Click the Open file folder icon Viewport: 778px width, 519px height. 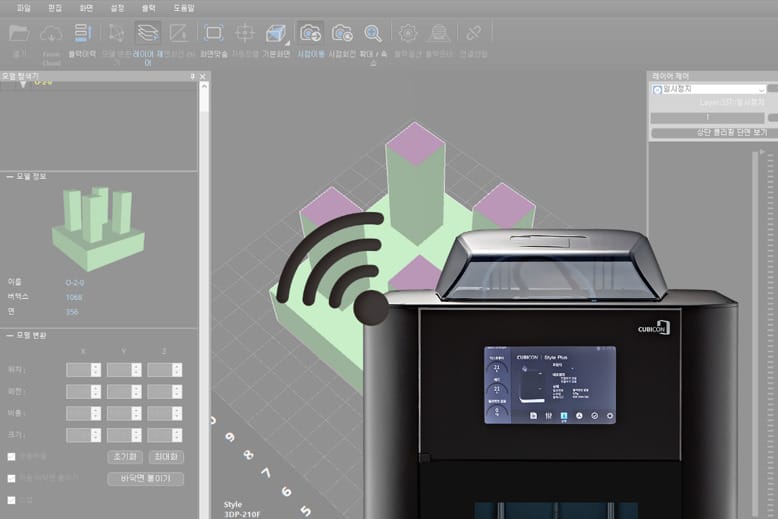pos(19,33)
